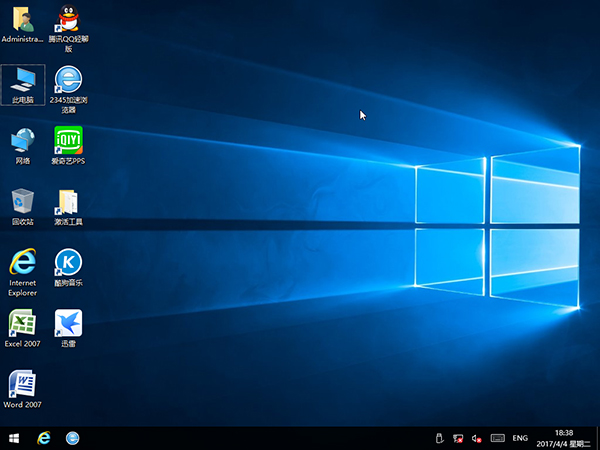Image resolution: width=600 pixels, height=450 pixels.
Task: Select the Tencent QQ desktop shortcut
Action: click(68, 20)
